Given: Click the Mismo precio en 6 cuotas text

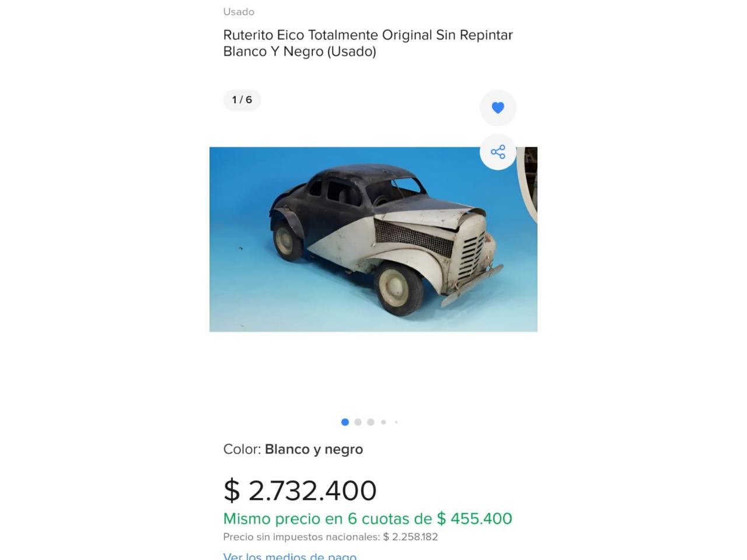Looking at the screenshot, I should [327, 519].
